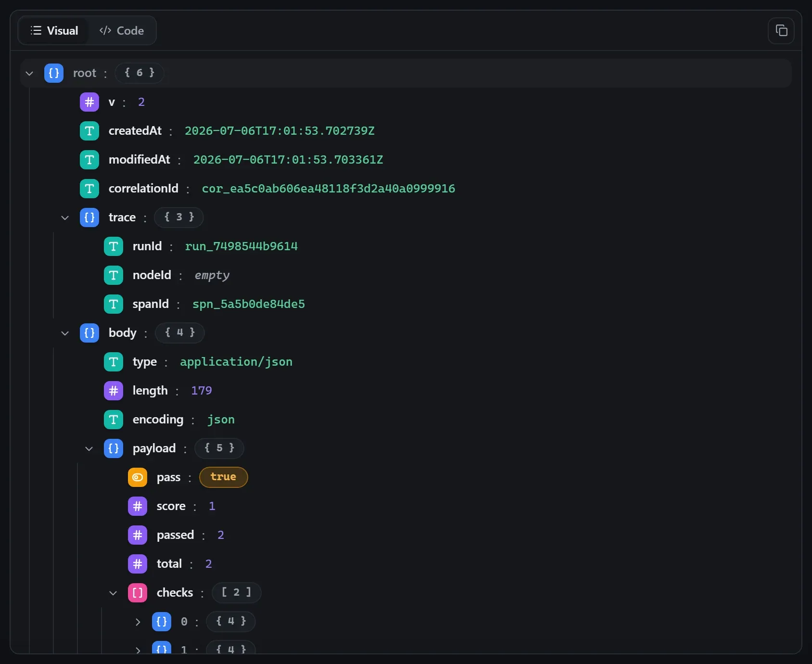Collapse the root node chevron
The image size is (812, 664).
tap(29, 73)
